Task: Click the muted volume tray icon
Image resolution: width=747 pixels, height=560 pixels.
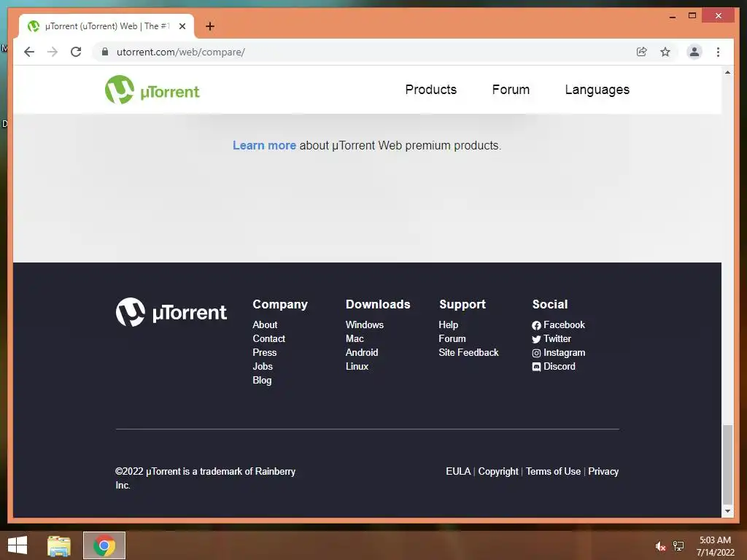Action: coord(659,546)
